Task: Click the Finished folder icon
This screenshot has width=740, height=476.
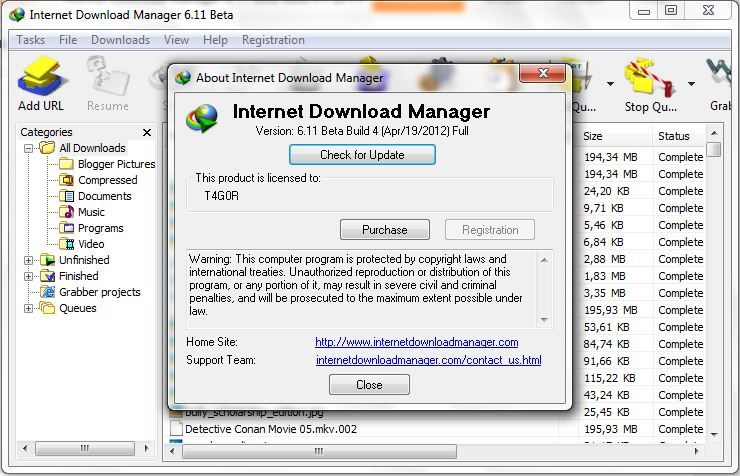Action: (47, 276)
